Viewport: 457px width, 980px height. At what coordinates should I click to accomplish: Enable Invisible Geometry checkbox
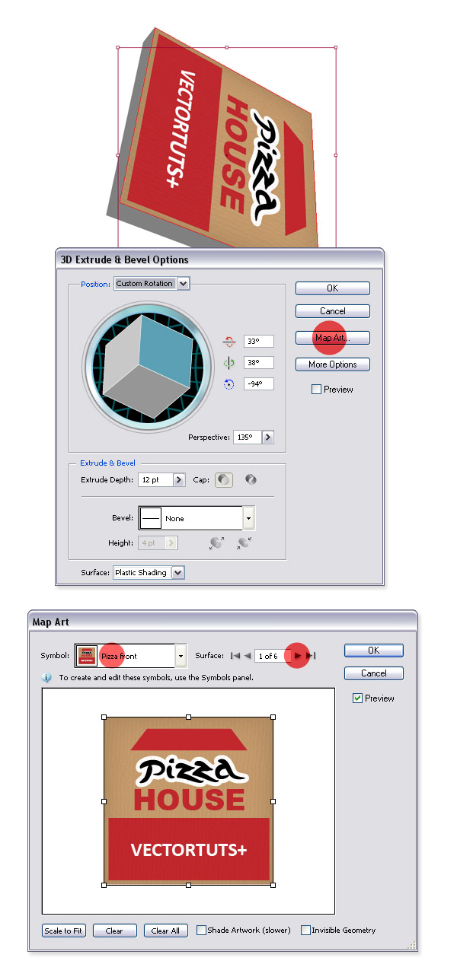[305, 930]
